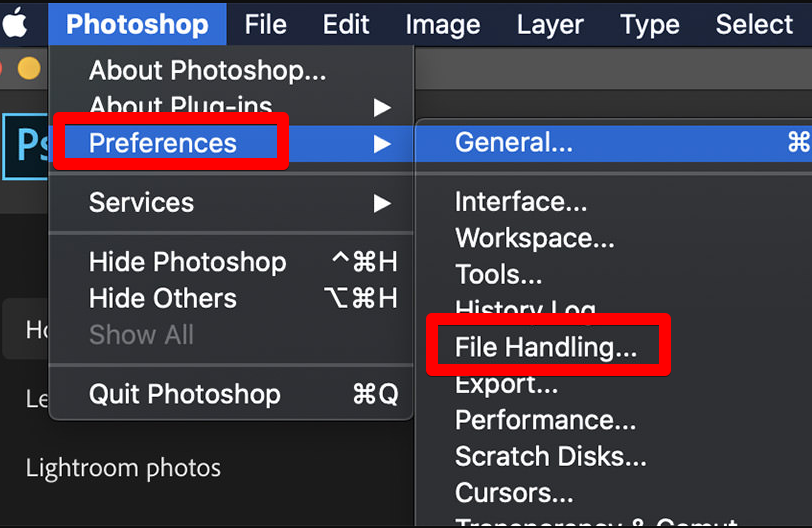Open the Edit menu
This screenshot has width=812, height=528.
click(x=346, y=24)
